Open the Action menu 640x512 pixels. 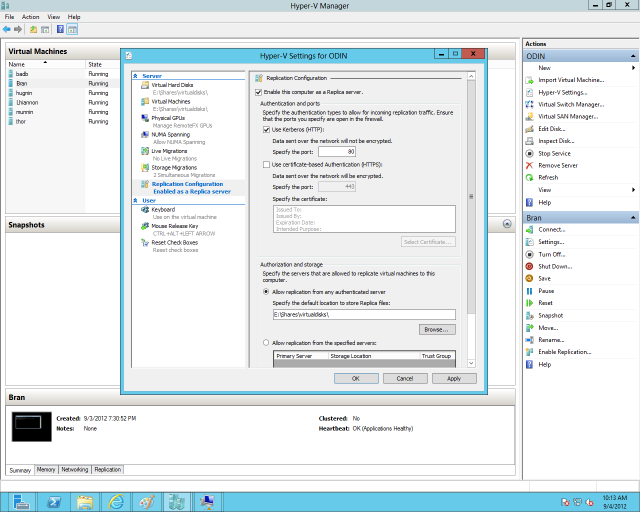pyautogui.click(x=31, y=17)
